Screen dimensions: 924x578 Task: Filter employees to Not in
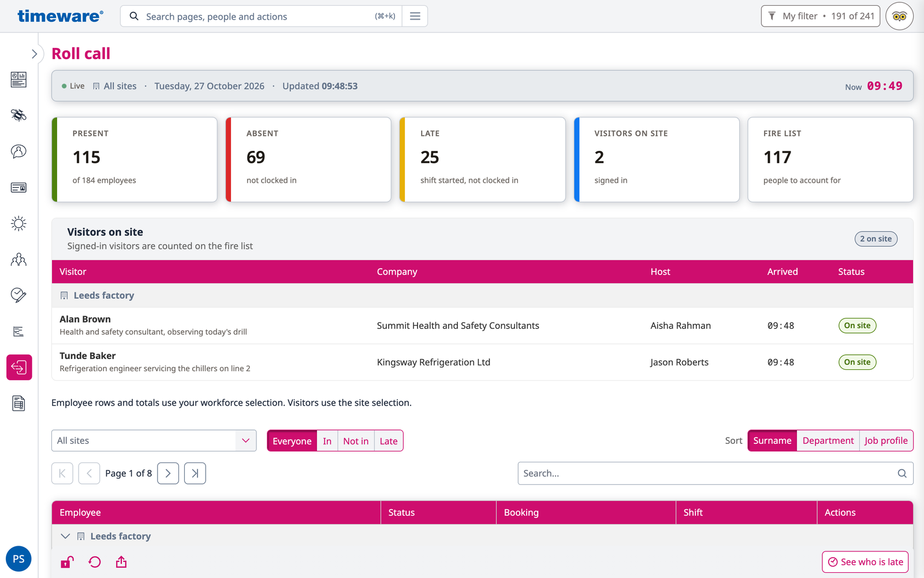[x=356, y=441]
